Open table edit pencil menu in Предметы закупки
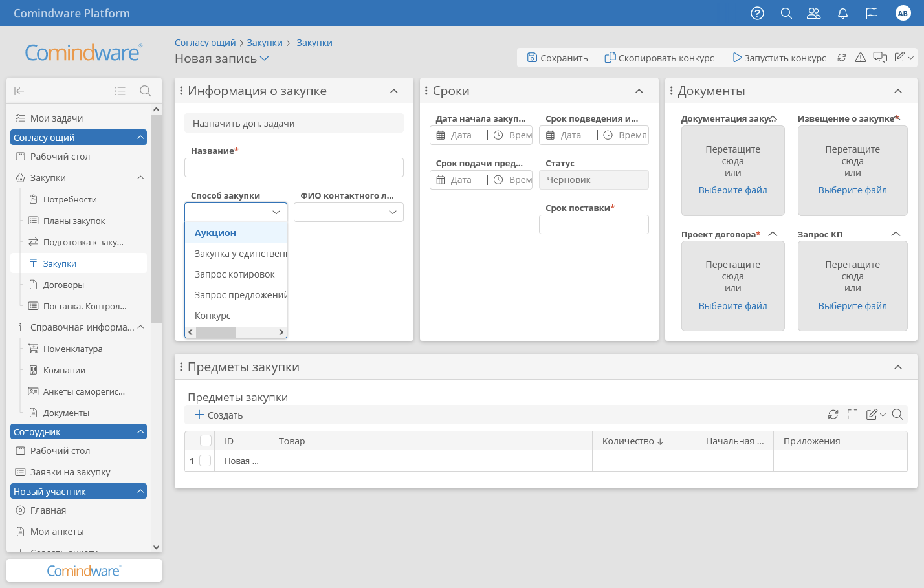 tap(875, 415)
